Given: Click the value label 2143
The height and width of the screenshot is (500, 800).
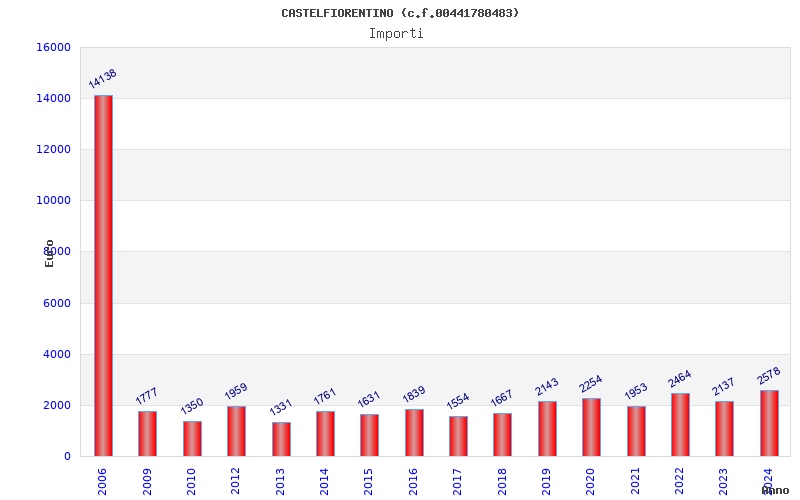Looking at the screenshot, I should [546, 386].
